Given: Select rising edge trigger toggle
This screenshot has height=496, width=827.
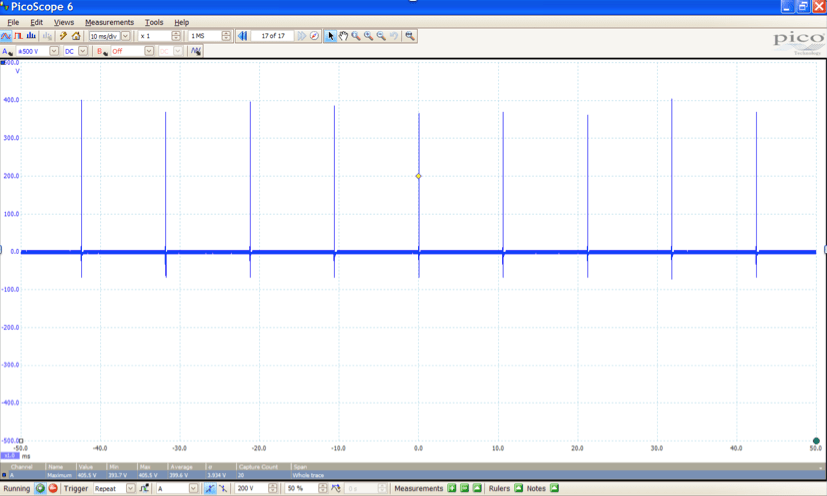Looking at the screenshot, I should click(210, 488).
